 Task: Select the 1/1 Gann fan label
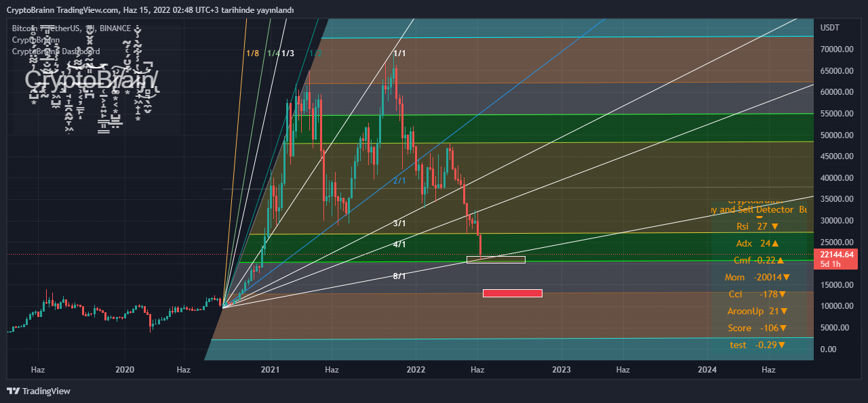399,53
